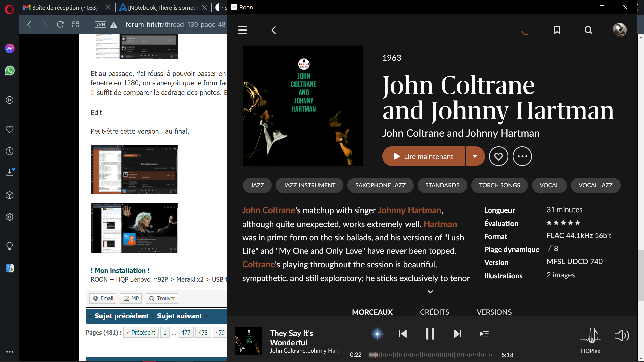This screenshot has height=362, width=644.
Task: Open Roon search
Action: 588,30
